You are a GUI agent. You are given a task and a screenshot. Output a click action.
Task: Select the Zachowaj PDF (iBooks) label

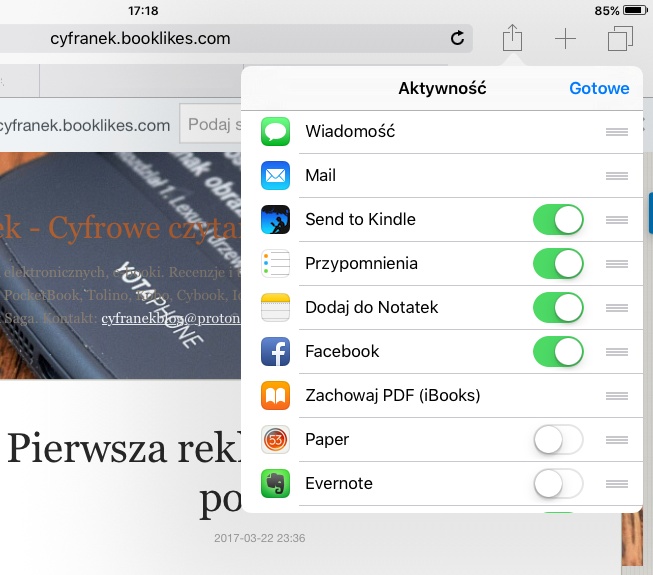393,395
